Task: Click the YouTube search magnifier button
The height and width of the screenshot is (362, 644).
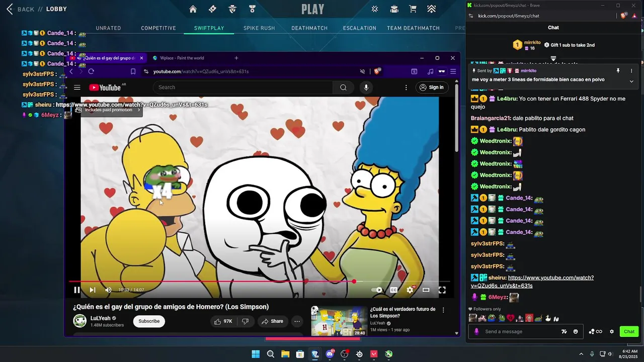Action: click(343, 87)
